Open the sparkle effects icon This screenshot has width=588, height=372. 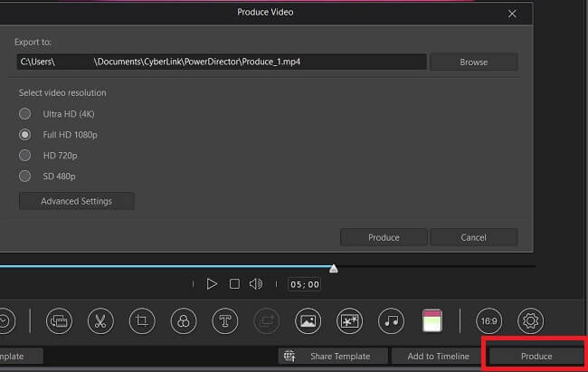point(349,321)
